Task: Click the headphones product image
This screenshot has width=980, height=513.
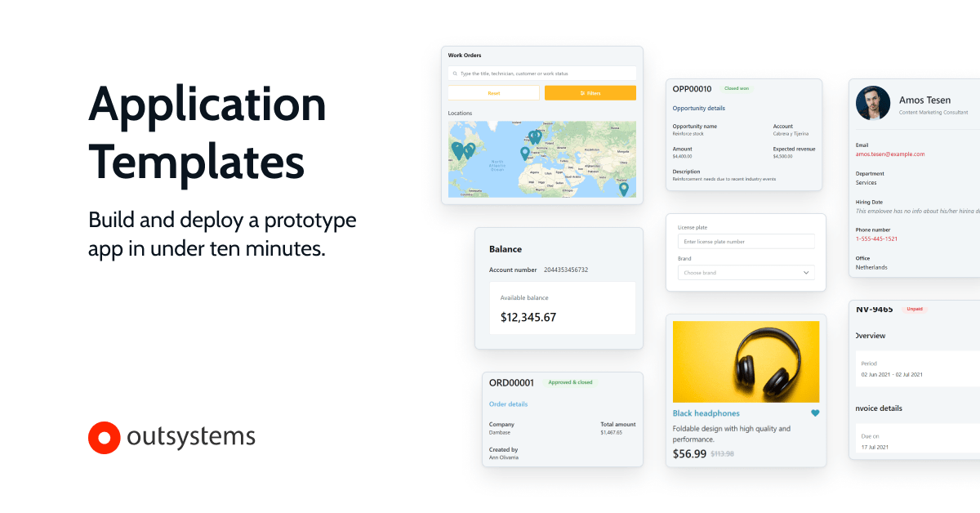Action: click(x=746, y=362)
